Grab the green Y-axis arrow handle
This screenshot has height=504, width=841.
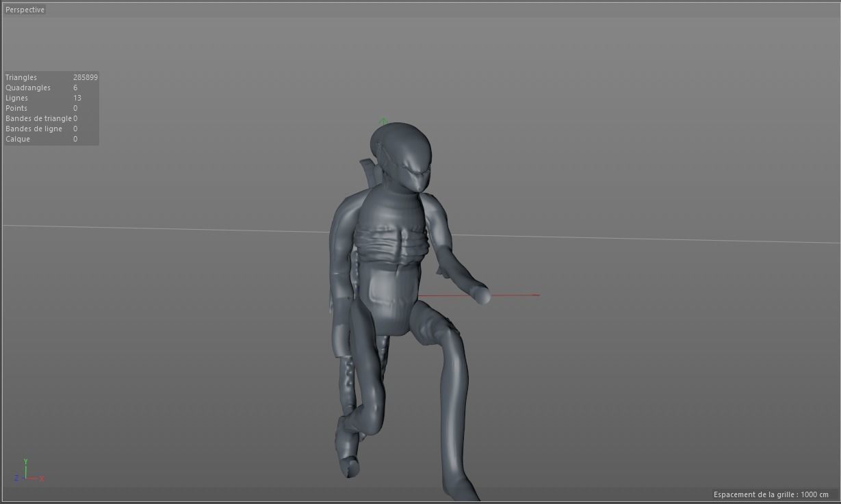[383, 122]
